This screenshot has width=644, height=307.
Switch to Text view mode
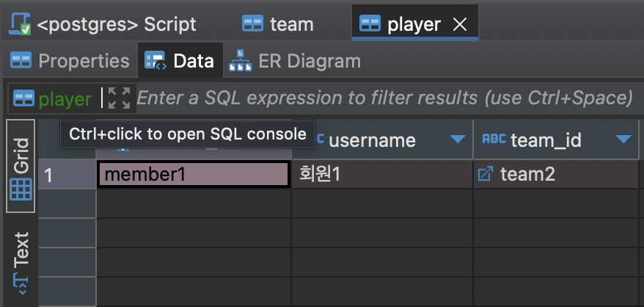coord(21,262)
